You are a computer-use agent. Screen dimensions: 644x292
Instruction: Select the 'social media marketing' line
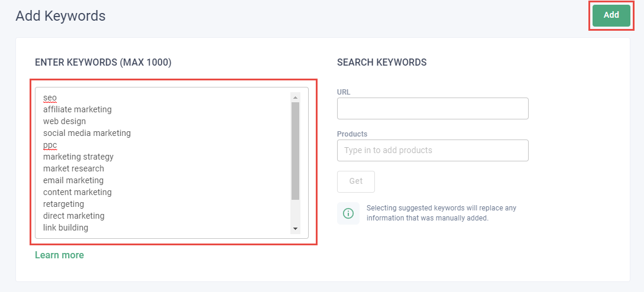87,133
